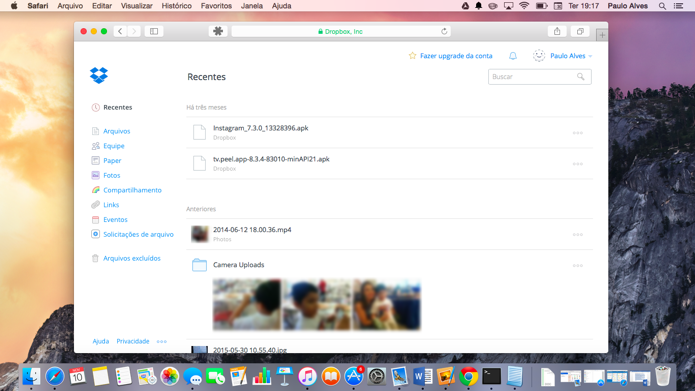Viewport: 695px width, 391px height.
Task: Open System Preferences from the Dock
Action: point(376,377)
